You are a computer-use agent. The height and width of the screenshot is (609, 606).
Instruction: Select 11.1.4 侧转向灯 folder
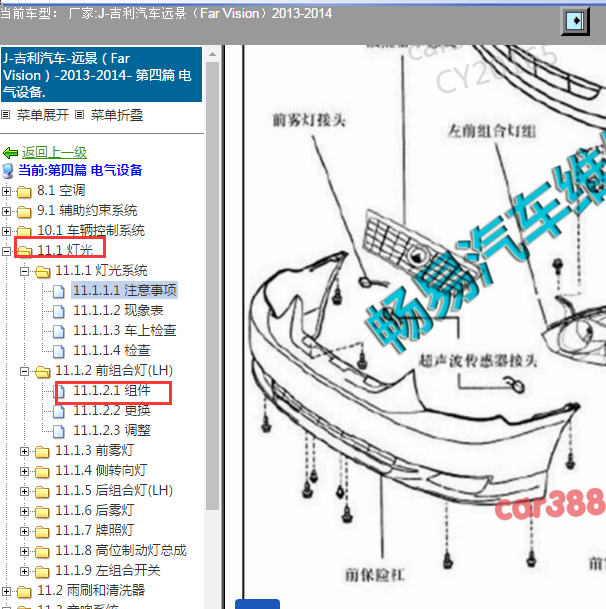click(x=101, y=470)
